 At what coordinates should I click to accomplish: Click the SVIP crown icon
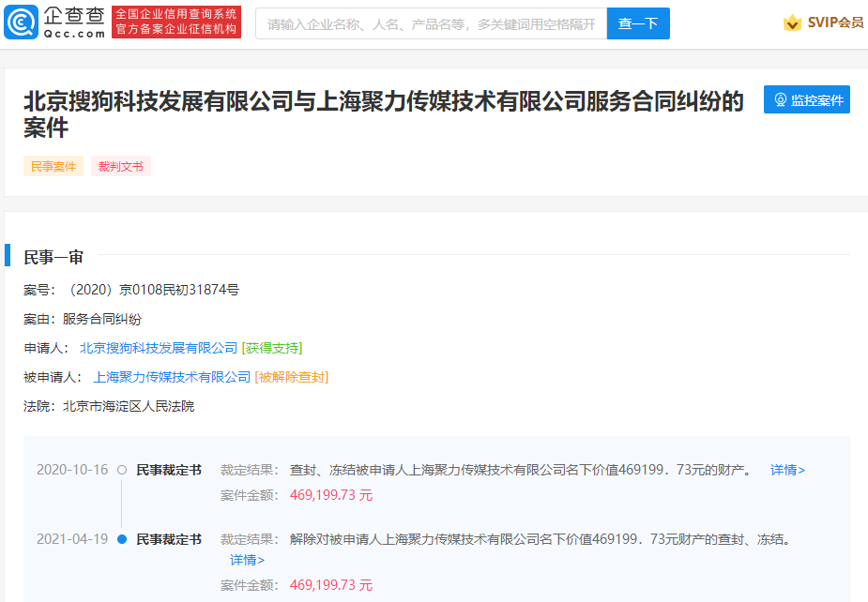coord(792,23)
